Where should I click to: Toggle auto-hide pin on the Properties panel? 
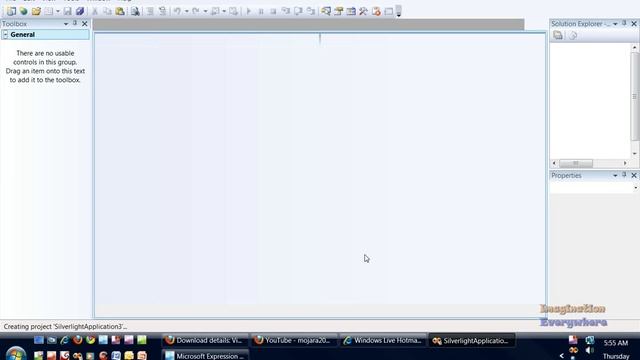(x=624, y=175)
